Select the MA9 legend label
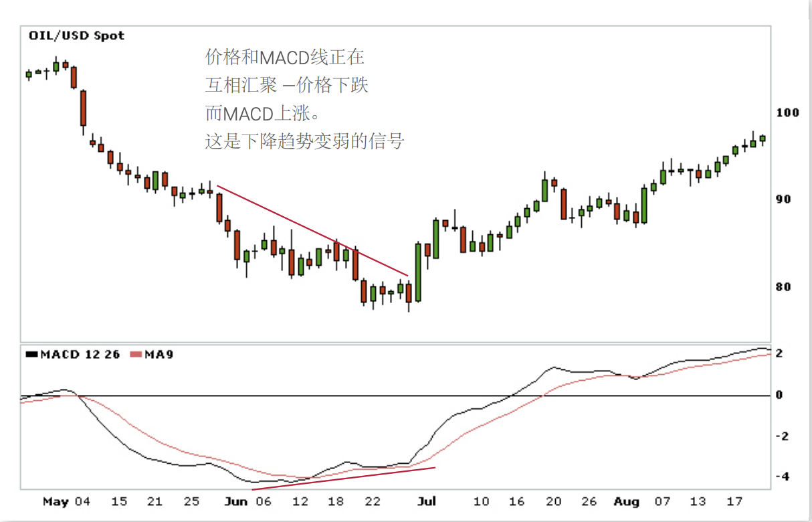The height and width of the screenshot is (522, 812). (x=160, y=355)
